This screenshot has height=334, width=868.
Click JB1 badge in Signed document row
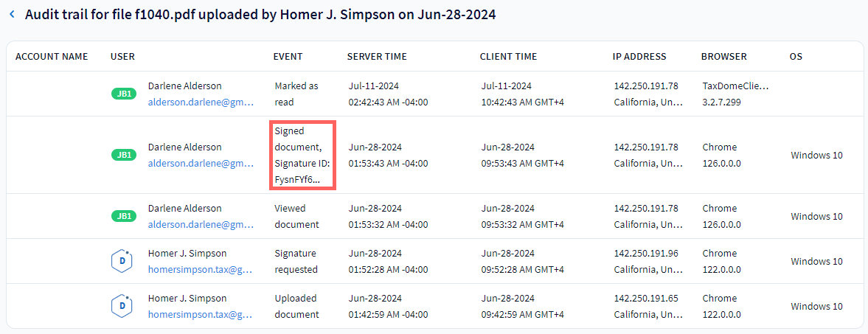click(123, 155)
